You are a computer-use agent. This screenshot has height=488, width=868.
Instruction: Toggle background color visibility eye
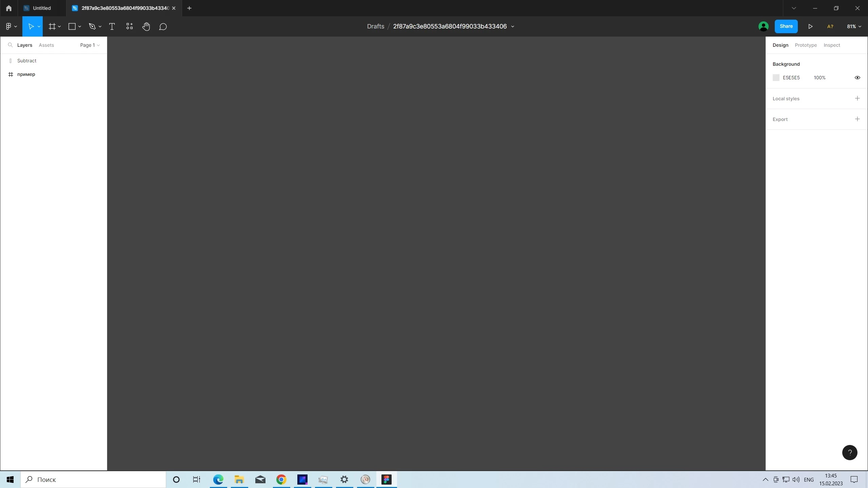click(857, 78)
